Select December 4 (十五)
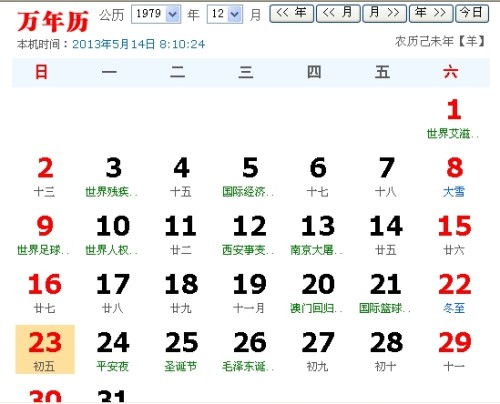The image size is (500, 404). click(181, 177)
